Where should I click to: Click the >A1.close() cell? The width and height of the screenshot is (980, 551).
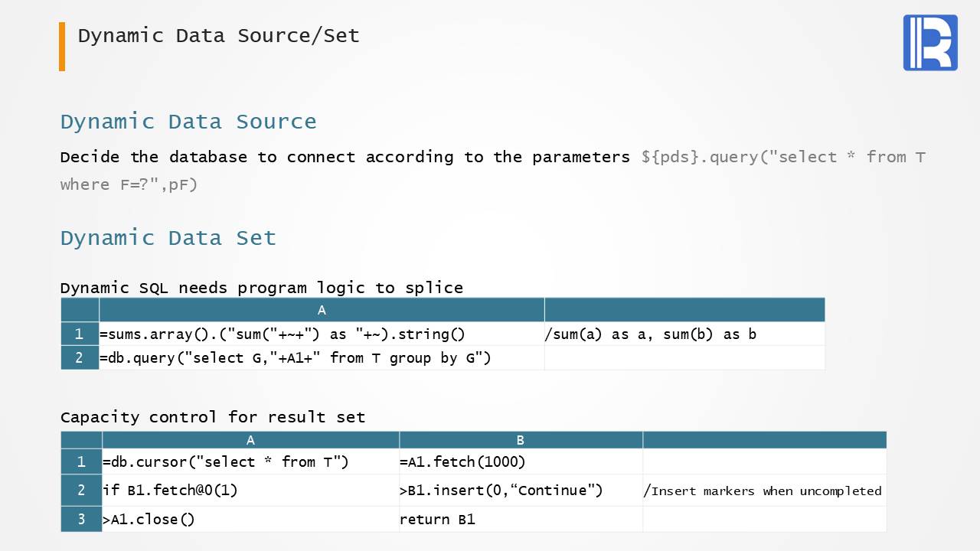(149, 519)
